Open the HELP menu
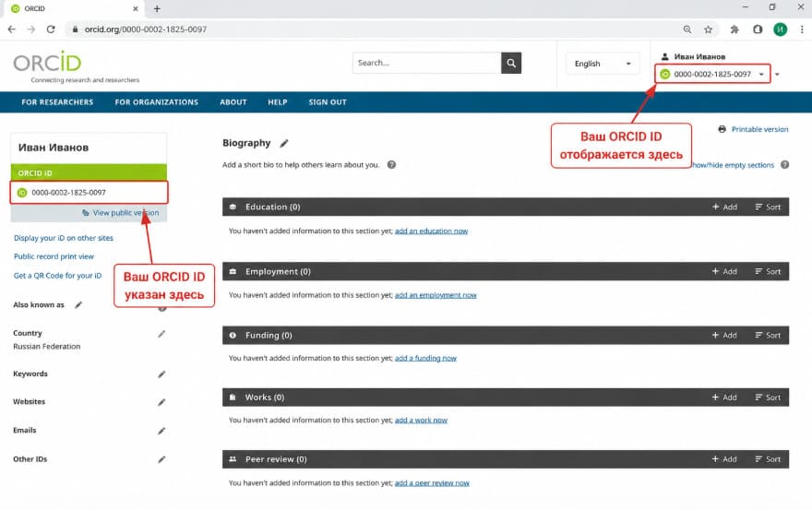The height and width of the screenshot is (510, 812). click(278, 102)
